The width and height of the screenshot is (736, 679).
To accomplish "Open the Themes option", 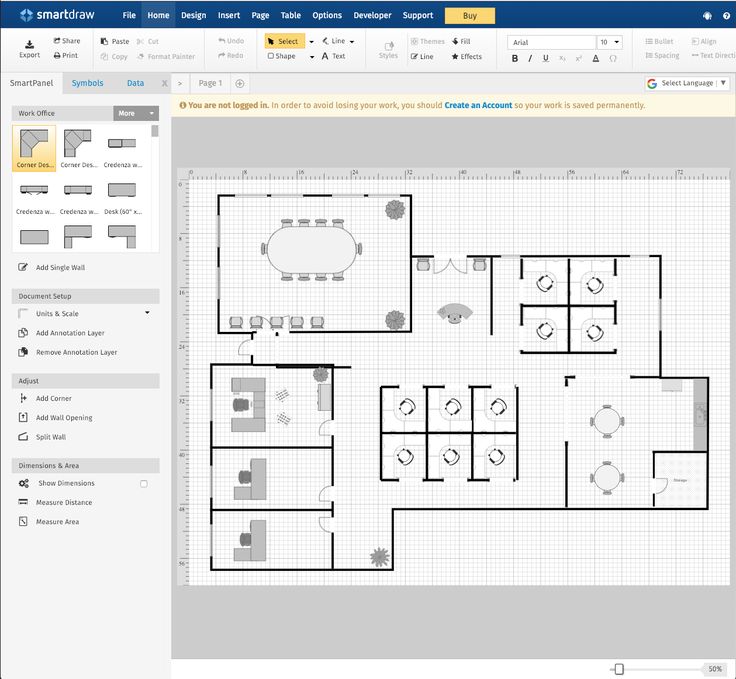I will [428, 41].
